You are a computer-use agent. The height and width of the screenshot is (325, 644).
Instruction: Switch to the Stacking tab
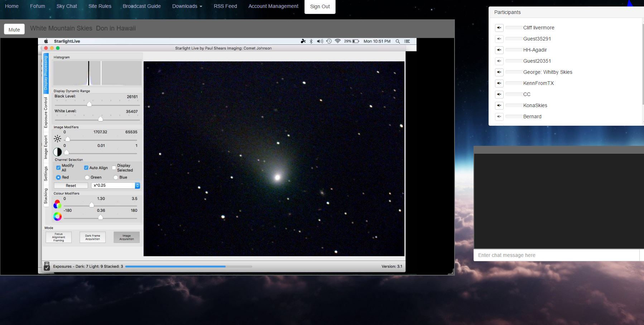[x=46, y=196]
